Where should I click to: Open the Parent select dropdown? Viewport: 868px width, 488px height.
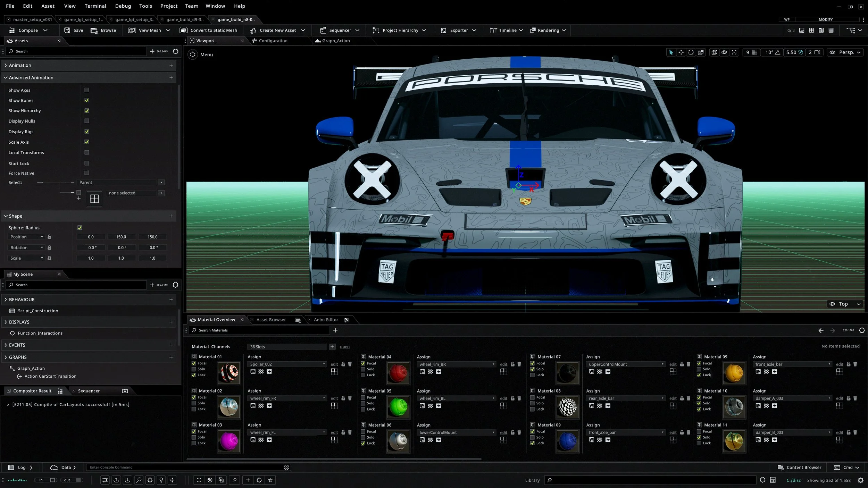point(161,183)
